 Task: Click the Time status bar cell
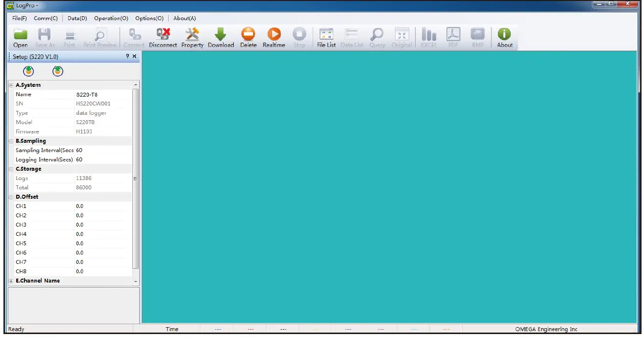pyautogui.click(x=172, y=329)
